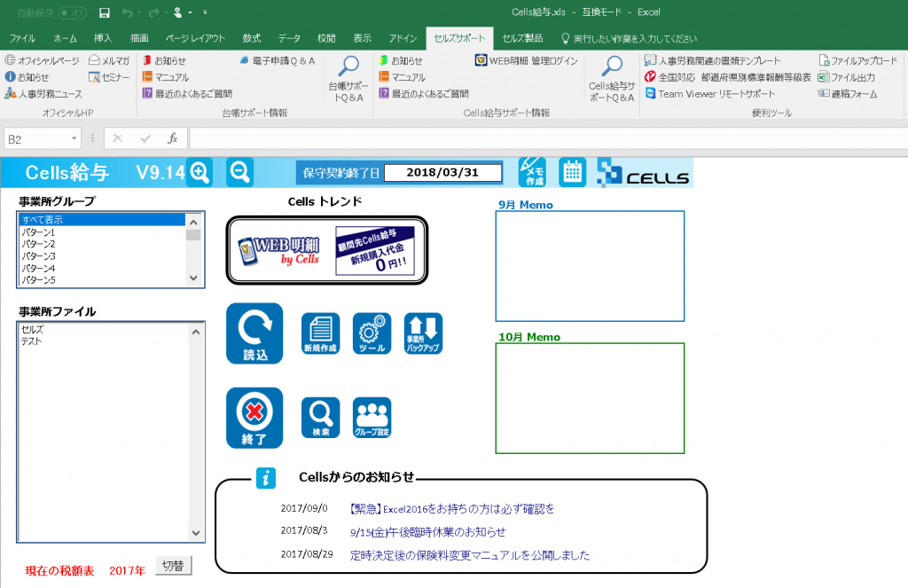Select セルズ in 事業所ファイル list

pyautogui.click(x=105, y=329)
